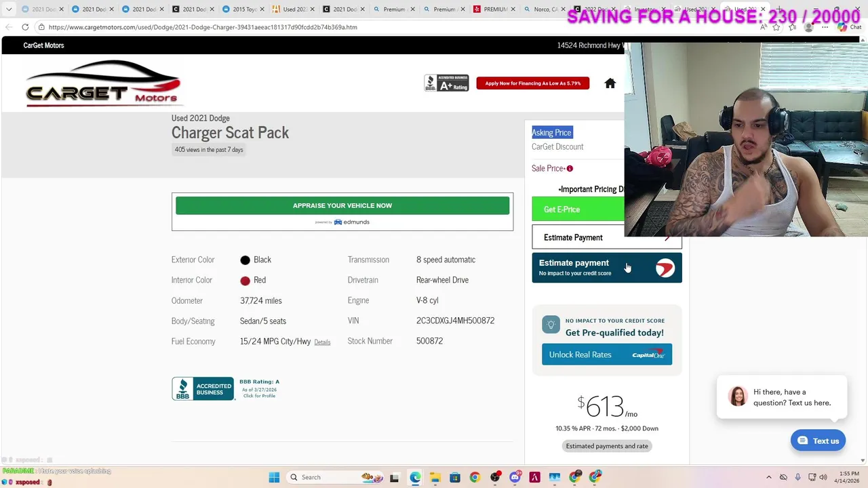Click the Charger Scat Pack heading
This screenshot has height=488, width=868.
[x=230, y=133]
